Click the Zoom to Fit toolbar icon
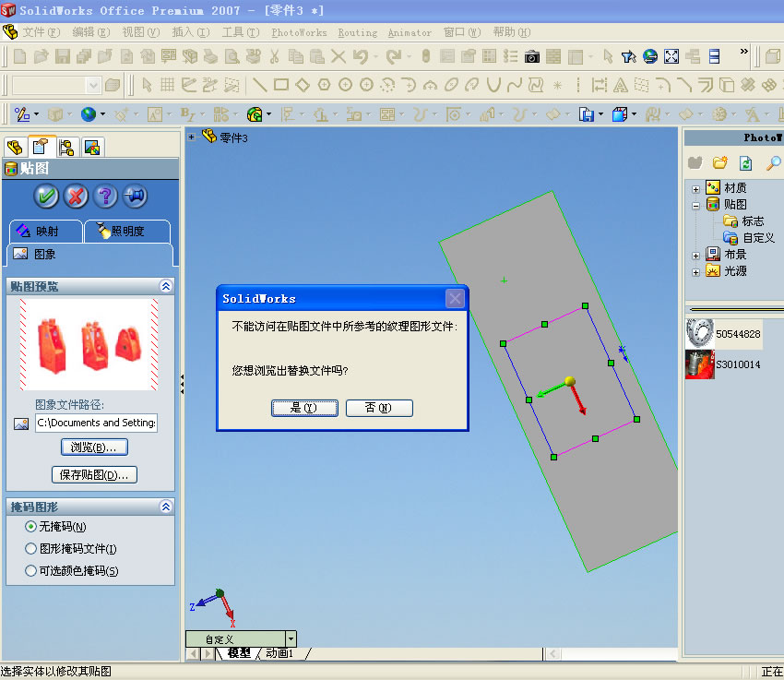The image size is (784, 680). point(671,56)
